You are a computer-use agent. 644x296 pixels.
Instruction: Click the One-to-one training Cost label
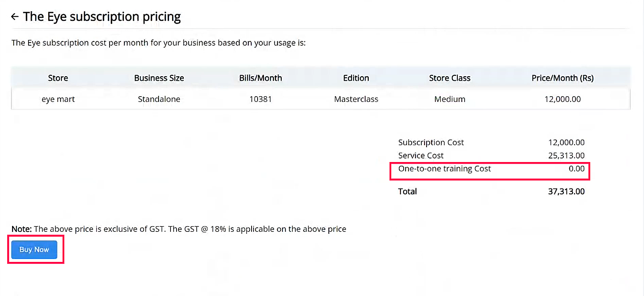pos(444,169)
